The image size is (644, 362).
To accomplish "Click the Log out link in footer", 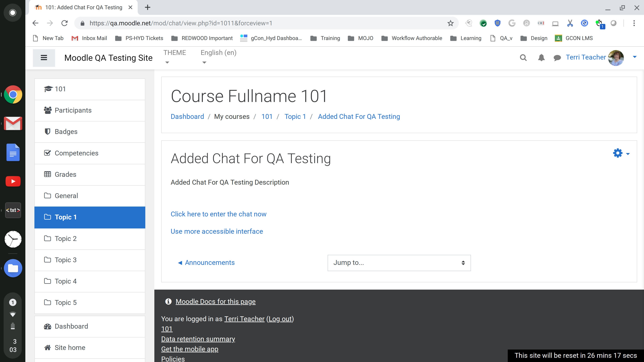I will pyautogui.click(x=280, y=319).
